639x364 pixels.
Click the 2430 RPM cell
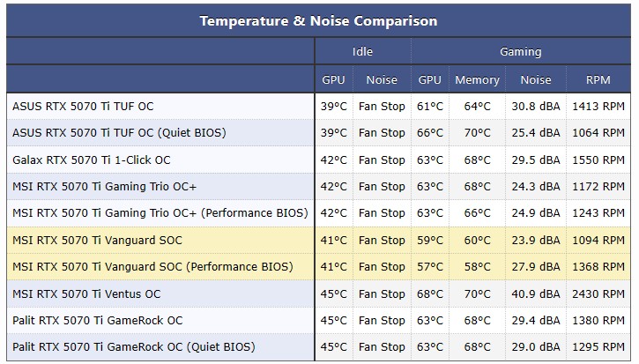tap(598, 293)
